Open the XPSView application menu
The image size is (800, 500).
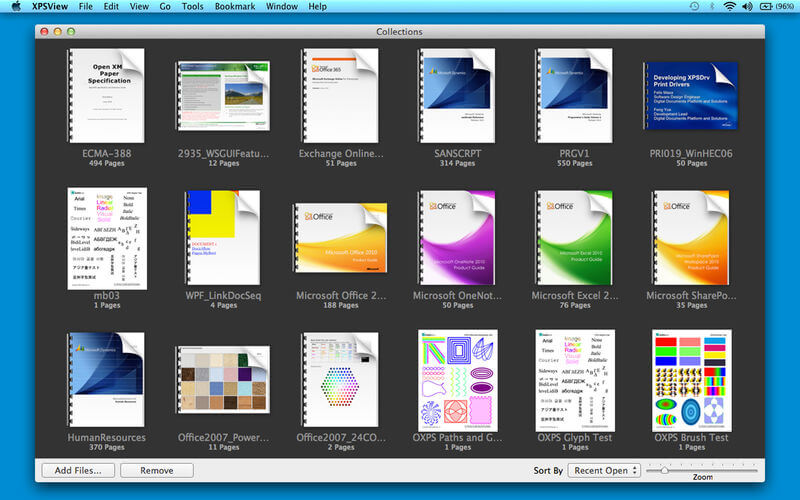pyautogui.click(x=50, y=6)
